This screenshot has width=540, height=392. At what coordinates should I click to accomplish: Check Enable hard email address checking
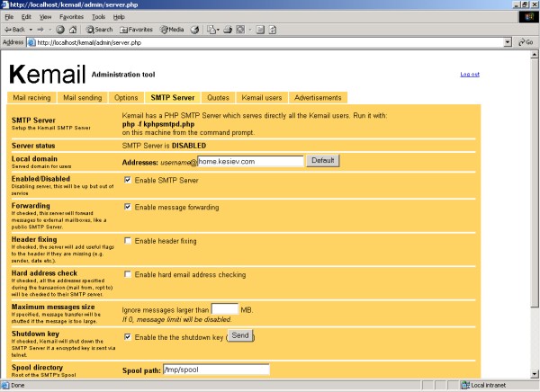pyautogui.click(x=128, y=274)
